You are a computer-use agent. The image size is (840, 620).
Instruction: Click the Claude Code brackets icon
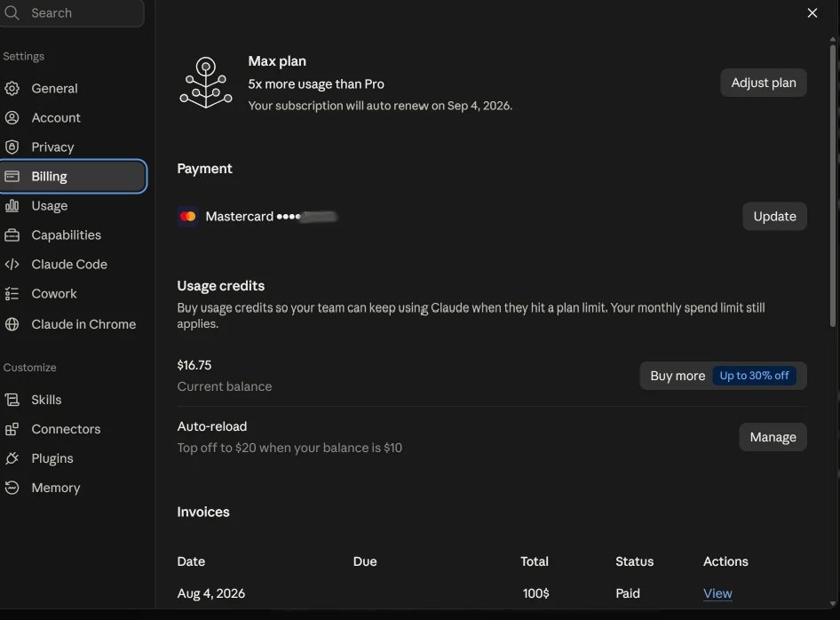(12, 264)
